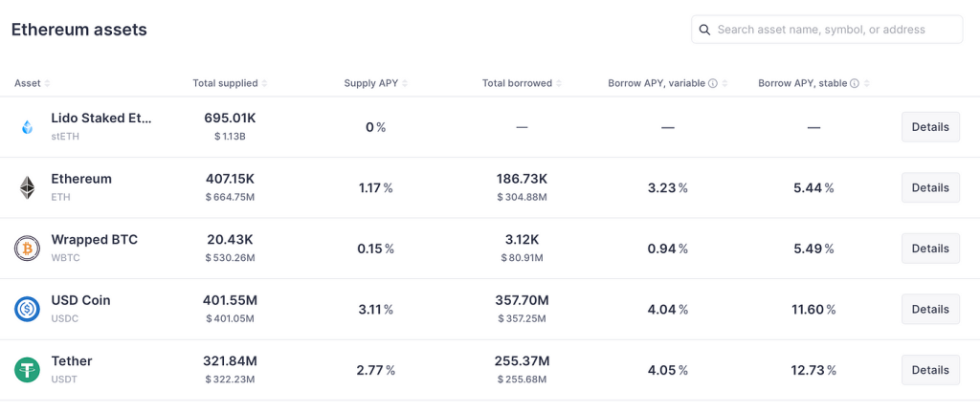Click the 20.43K total supplied value
Image resolution: width=980 pixels, height=412 pixels.
[x=230, y=239]
